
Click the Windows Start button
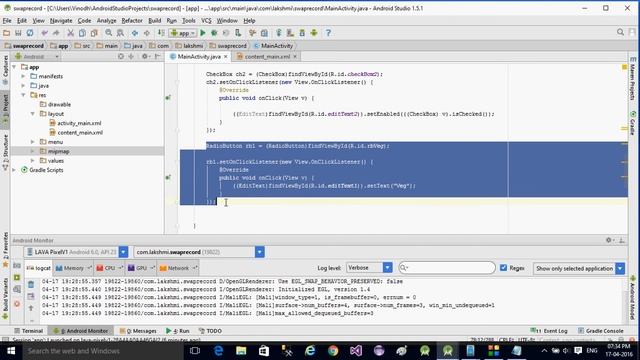pyautogui.click(x=11, y=351)
